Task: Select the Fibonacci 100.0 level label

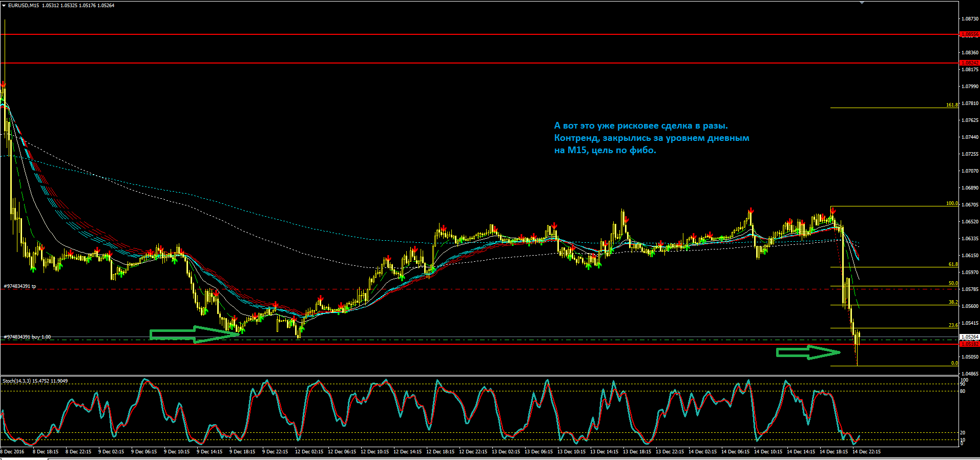Action: (x=952, y=203)
